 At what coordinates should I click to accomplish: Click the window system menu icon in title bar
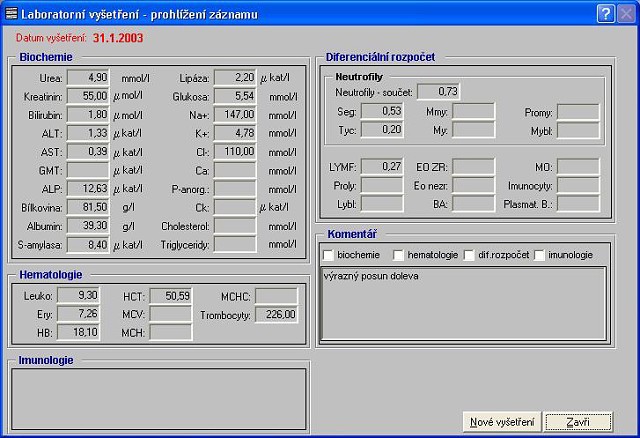pos(11,13)
